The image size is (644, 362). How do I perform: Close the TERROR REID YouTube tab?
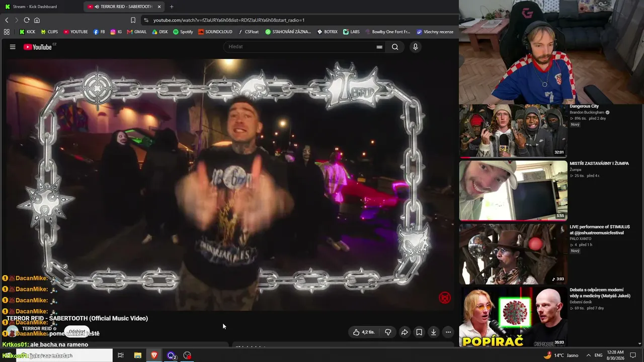(159, 7)
